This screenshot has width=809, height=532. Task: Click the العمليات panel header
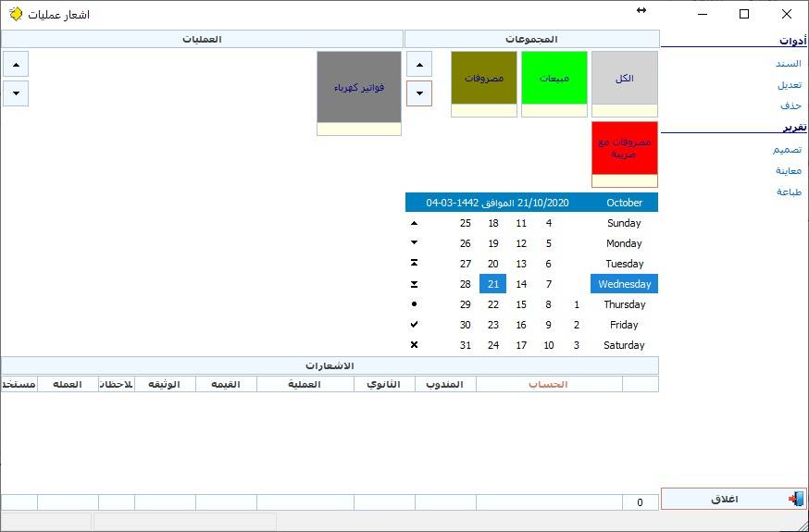click(x=202, y=39)
